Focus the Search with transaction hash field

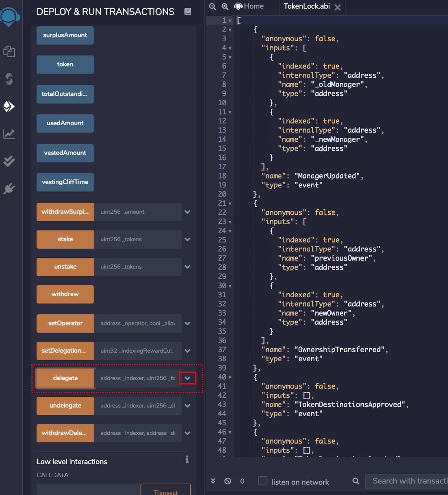407,481
